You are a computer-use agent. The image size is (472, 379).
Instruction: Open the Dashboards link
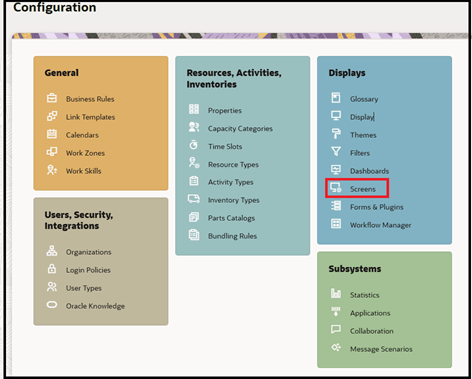tap(369, 171)
